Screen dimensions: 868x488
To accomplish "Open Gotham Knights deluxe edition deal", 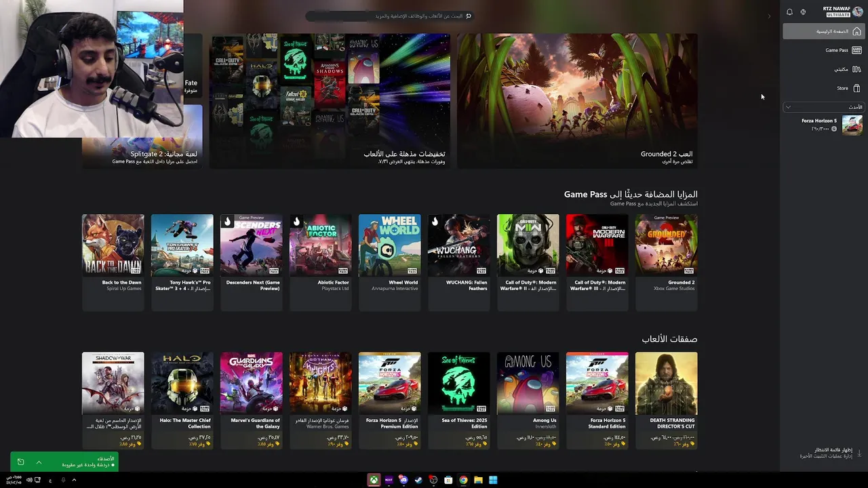I will tap(321, 400).
